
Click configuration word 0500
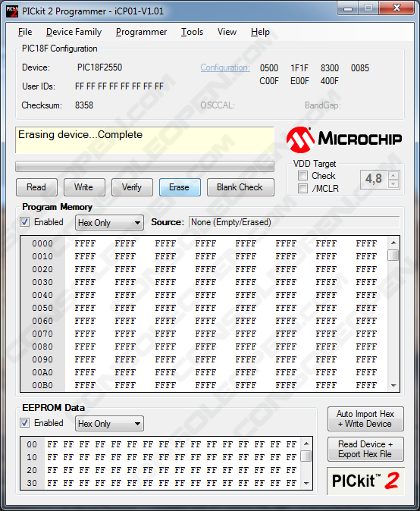click(269, 68)
